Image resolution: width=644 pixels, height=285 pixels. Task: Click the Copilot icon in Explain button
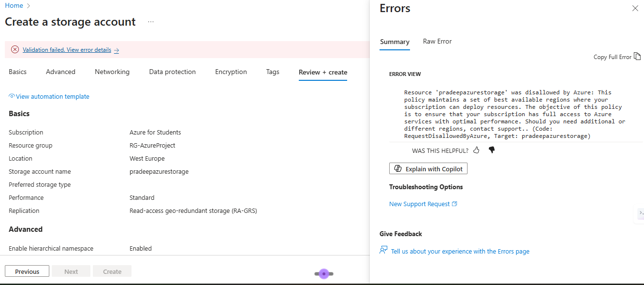tap(398, 169)
